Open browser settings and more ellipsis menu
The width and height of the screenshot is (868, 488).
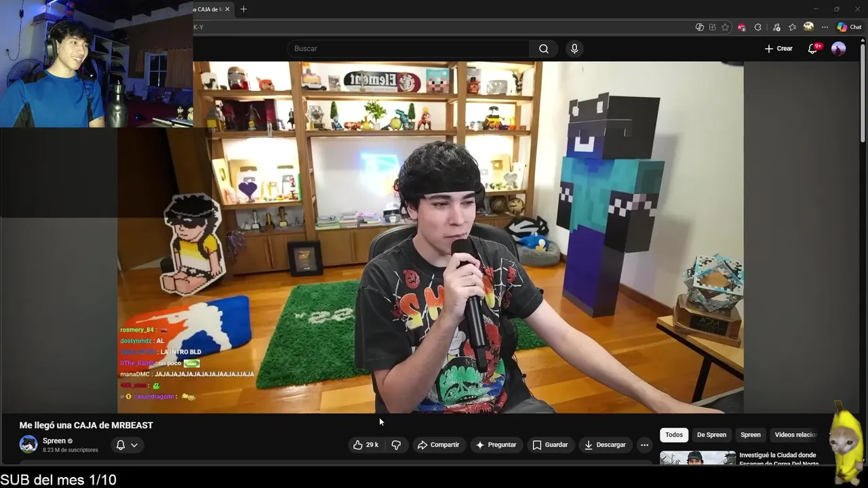825,27
